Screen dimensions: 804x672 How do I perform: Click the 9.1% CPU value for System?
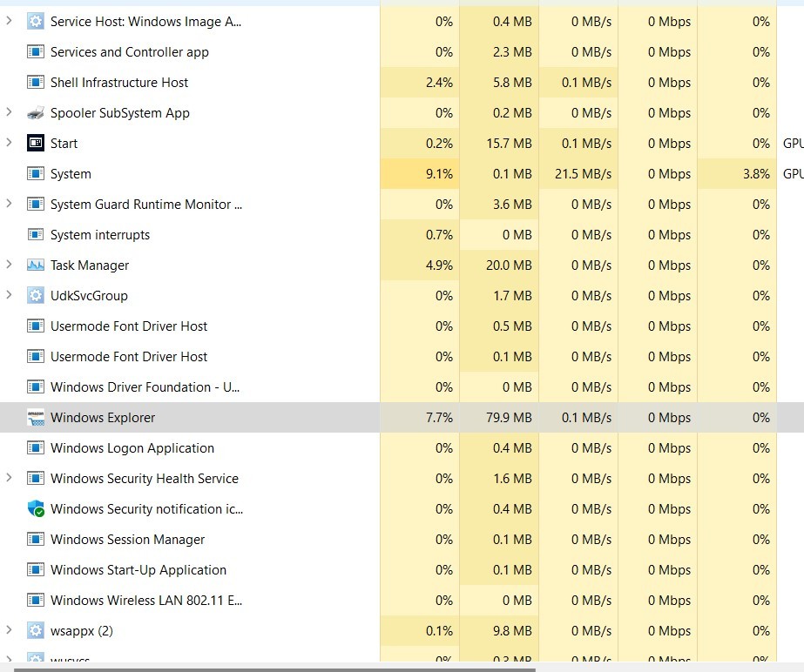pos(439,174)
